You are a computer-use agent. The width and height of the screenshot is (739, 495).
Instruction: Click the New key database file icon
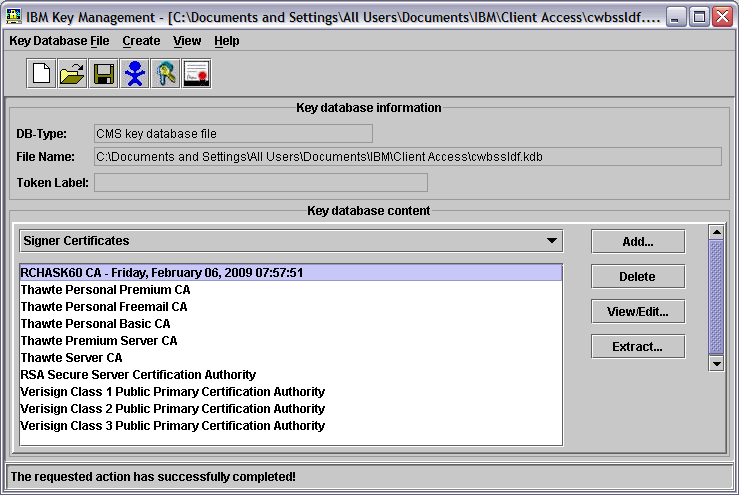point(41,74)
